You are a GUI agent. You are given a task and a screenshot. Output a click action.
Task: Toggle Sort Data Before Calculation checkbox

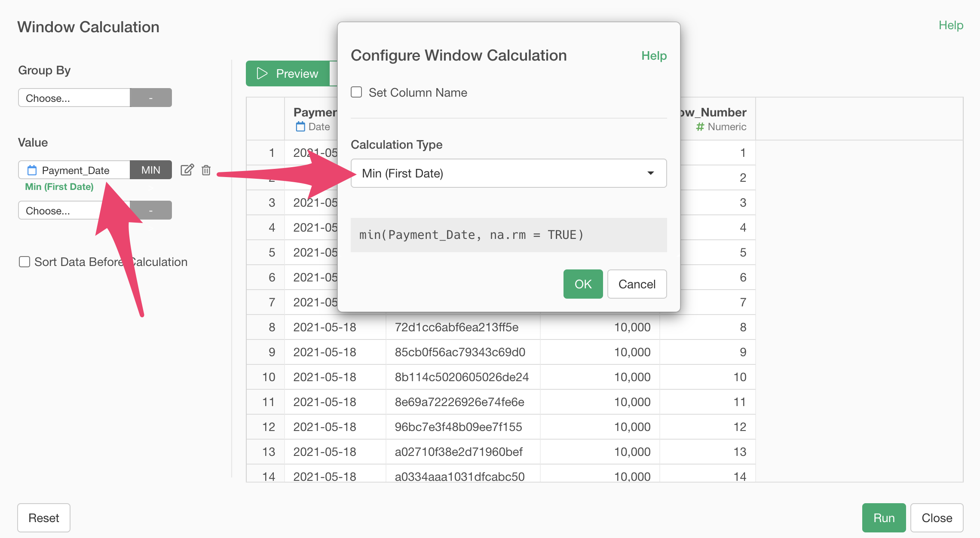coord(24,262)
